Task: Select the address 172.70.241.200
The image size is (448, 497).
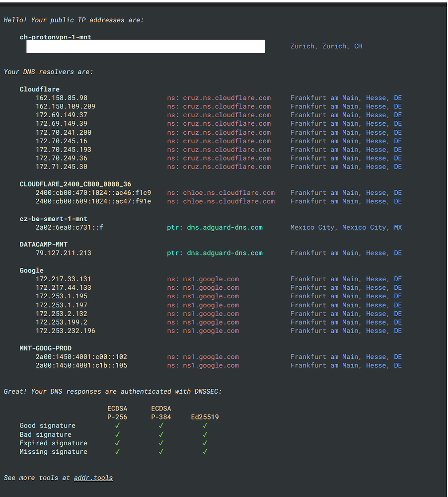Action: [x=64, y=133]
